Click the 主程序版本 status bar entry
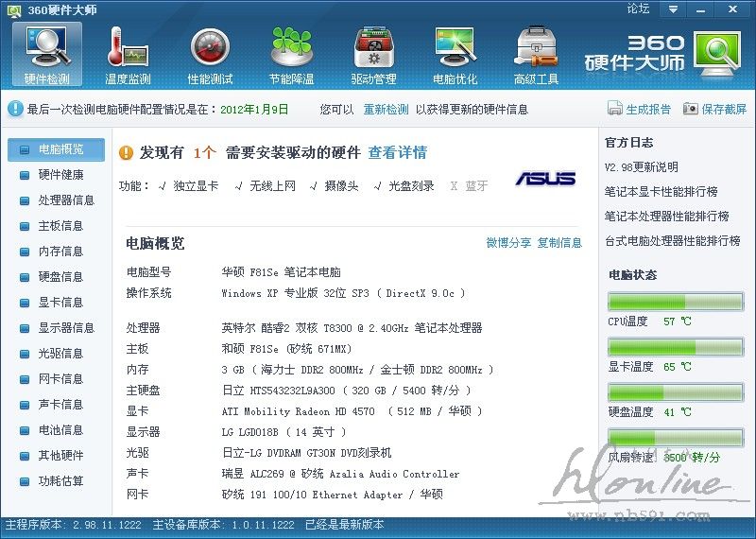The height and width of the screenshot is (539, 756). coord(74,525)
